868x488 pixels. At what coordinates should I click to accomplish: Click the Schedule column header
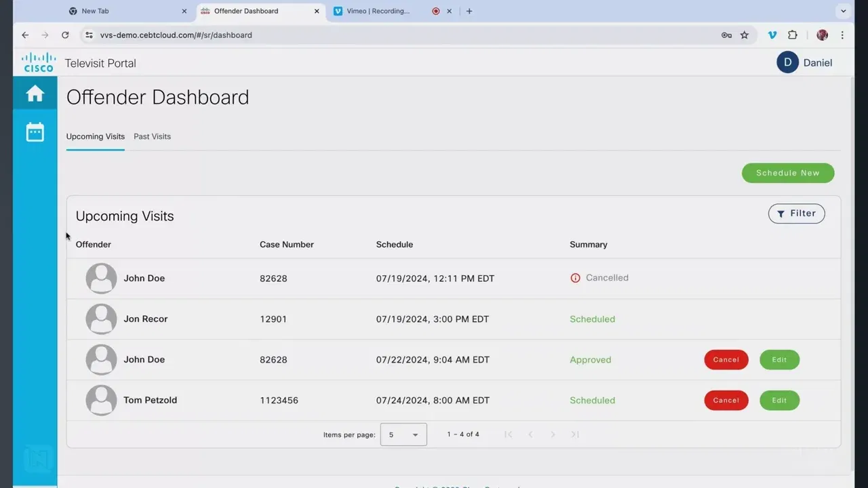[395, 245]
